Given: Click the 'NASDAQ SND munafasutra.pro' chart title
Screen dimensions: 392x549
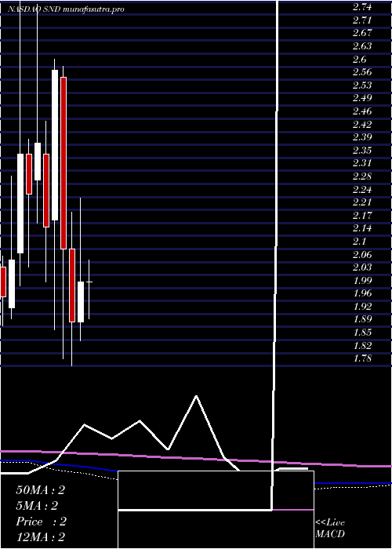Looking at the screenshot, I should coord(66,9).
